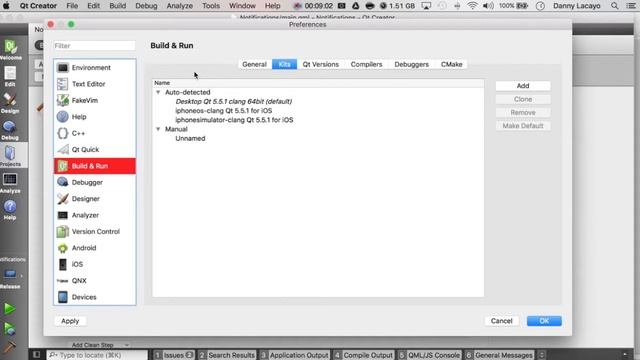Open General Messages pane

point(500,355)
